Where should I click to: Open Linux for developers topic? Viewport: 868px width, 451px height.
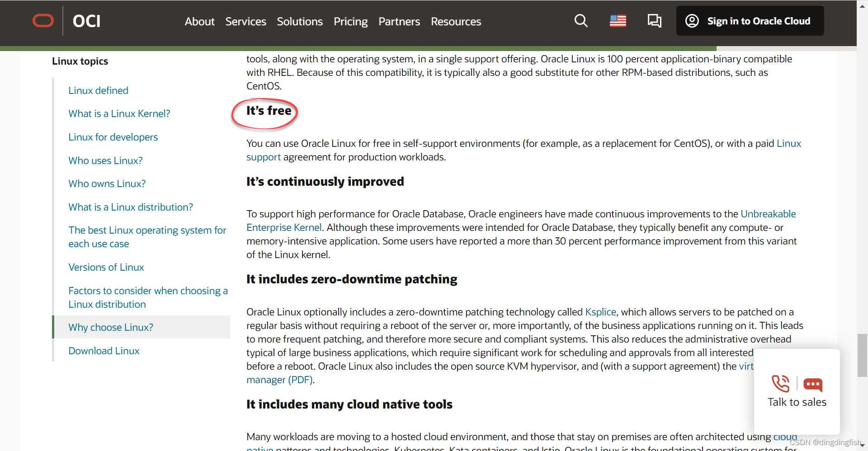113,137
